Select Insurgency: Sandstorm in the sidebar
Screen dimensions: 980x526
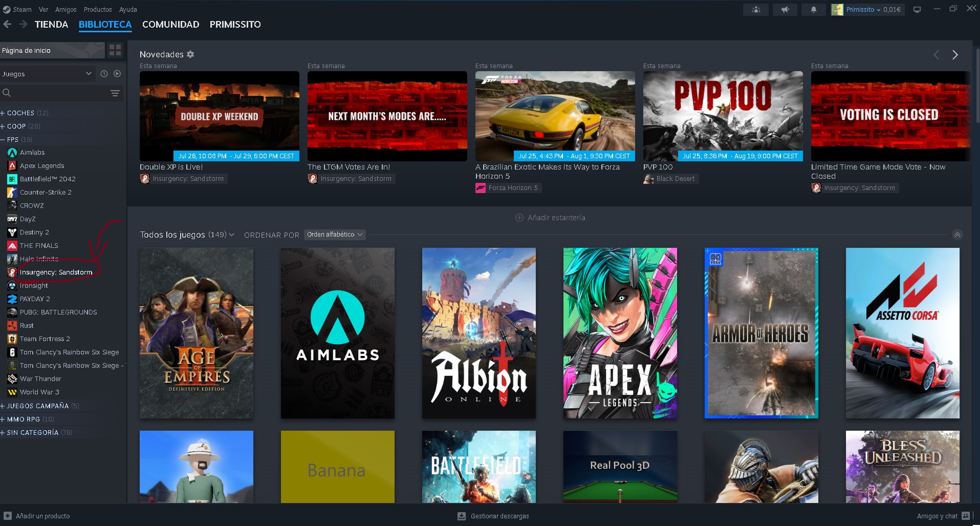tap(56, 272)
